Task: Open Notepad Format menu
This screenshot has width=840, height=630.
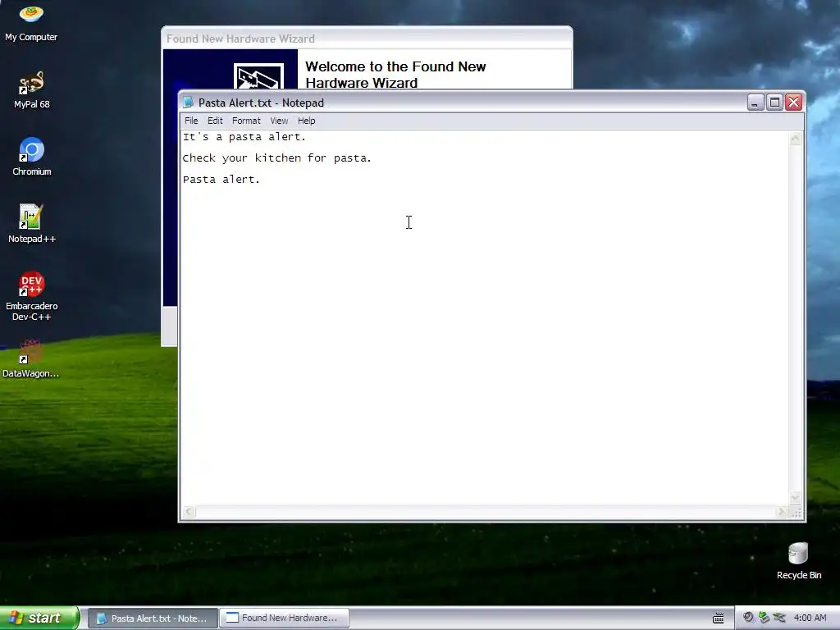Action: [x=246, y=121]
